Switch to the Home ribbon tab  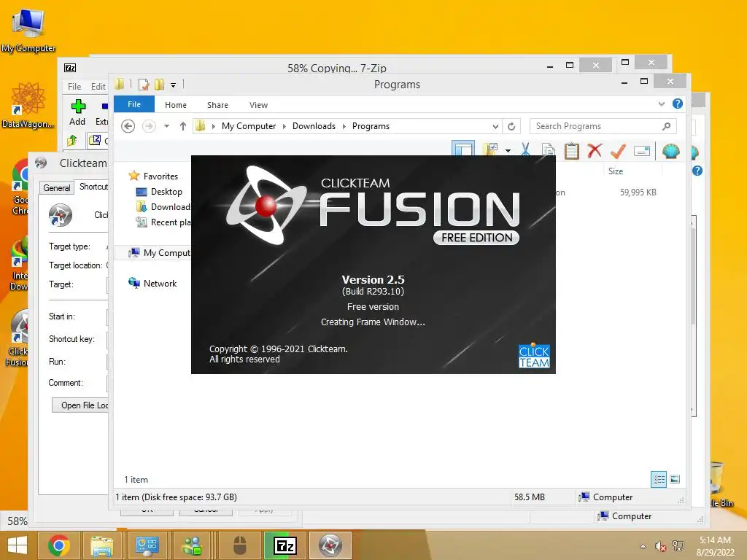click(176, 105)
